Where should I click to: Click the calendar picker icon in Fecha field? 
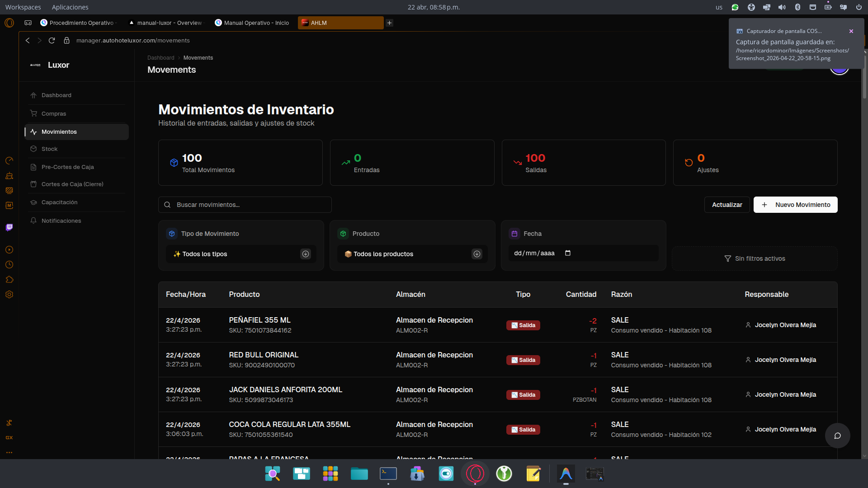[568, 253]
